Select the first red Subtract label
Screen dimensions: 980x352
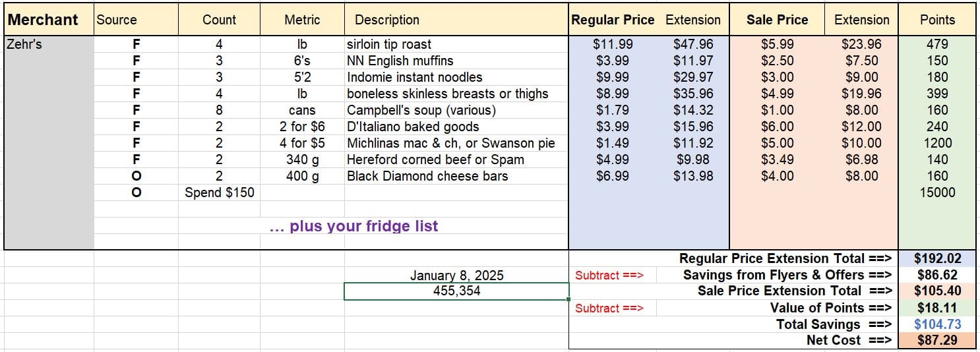609,276
